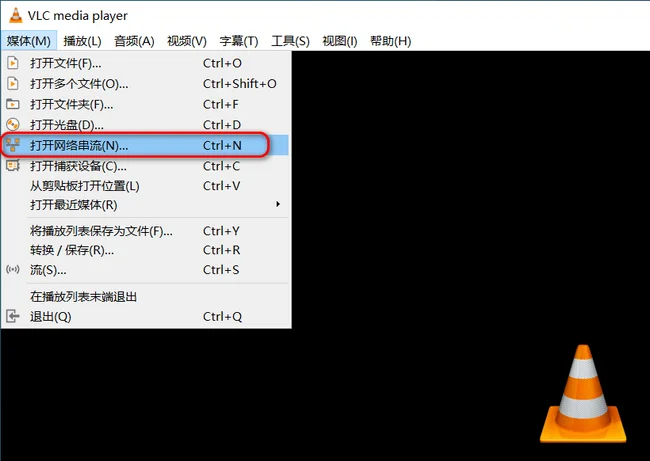
Task: Click the Open Folder icon
Action: point(13,104)
